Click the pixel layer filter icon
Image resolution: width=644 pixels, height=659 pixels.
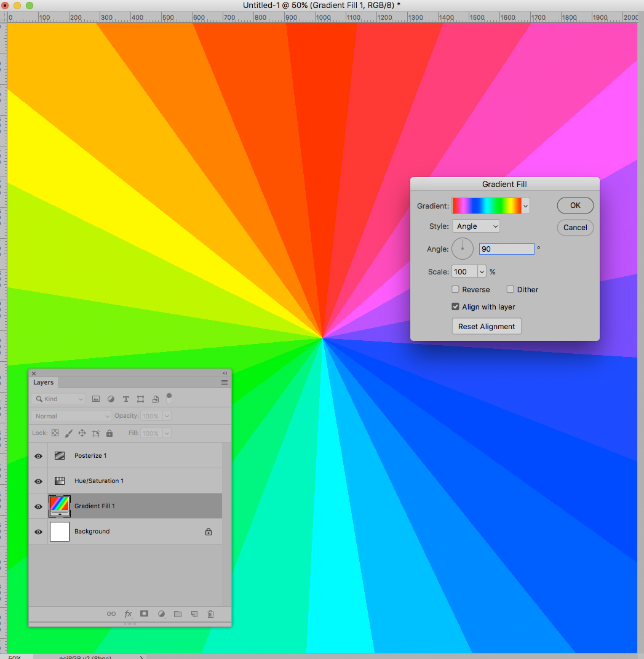(96, 399)
